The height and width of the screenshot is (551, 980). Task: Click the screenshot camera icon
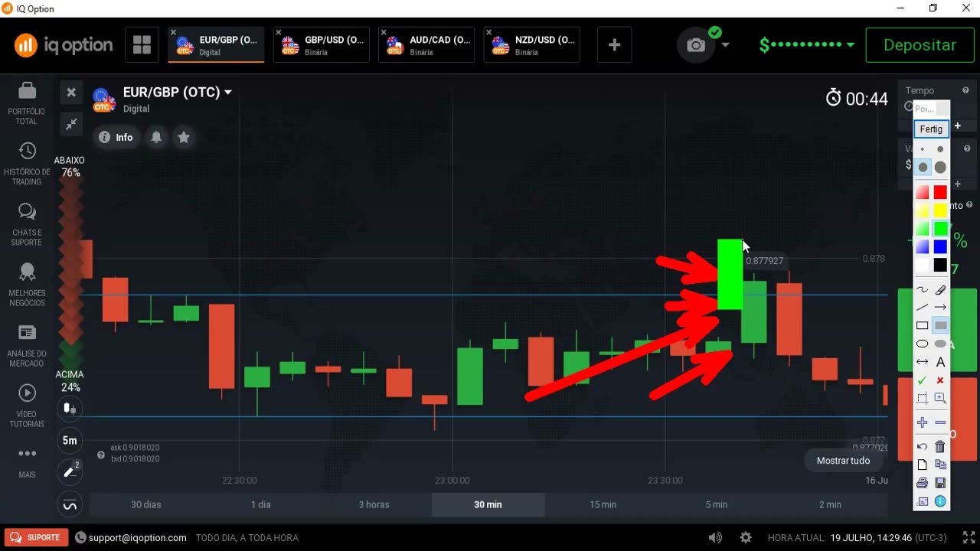(x=695, y=45)
